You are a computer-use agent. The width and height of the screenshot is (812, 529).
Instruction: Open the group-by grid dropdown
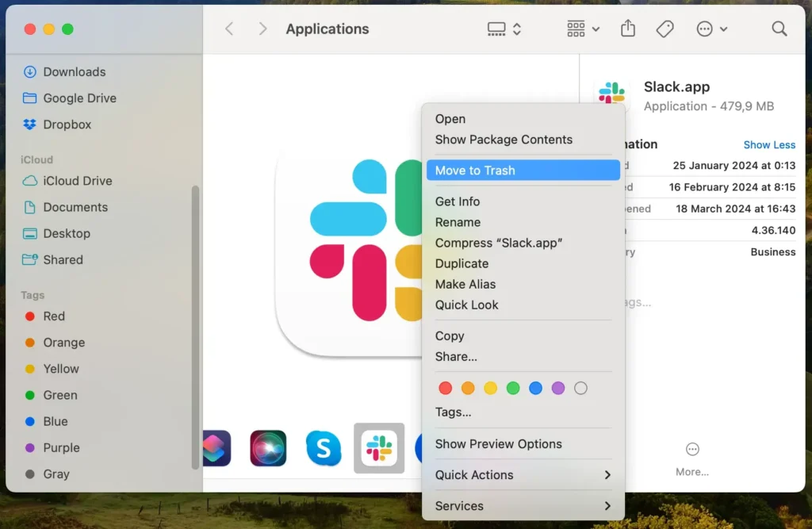(584, 29)
